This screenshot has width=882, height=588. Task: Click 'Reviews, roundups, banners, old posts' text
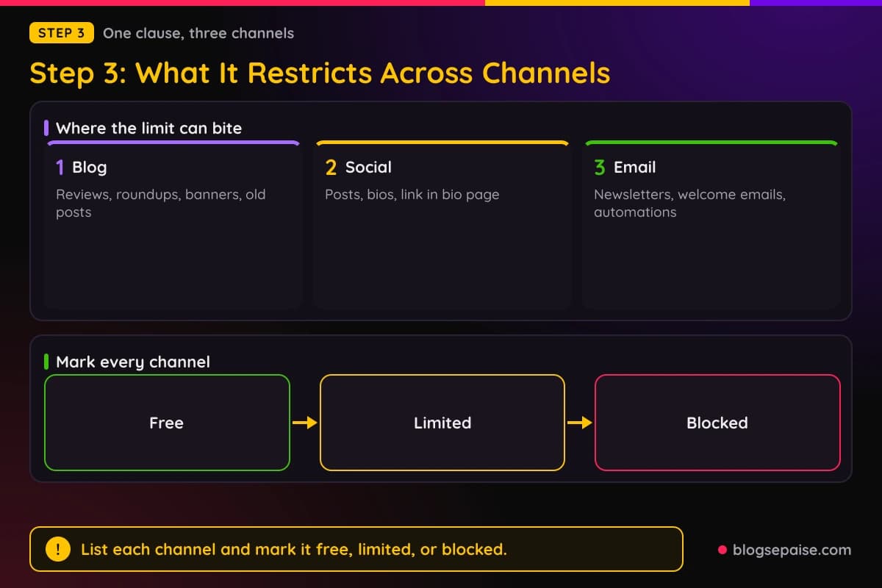click(161, 204)
